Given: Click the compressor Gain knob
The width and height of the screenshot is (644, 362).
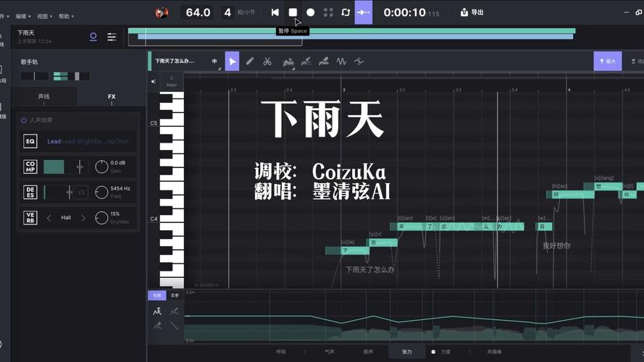Looking at the screenshot, I should [101, 167].
